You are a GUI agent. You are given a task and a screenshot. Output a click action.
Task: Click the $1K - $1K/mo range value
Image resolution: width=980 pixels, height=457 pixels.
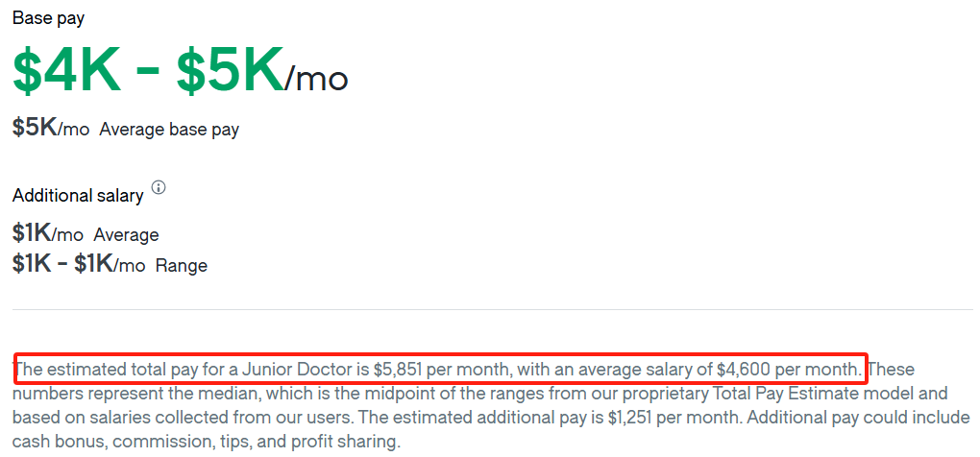[79, 264]
